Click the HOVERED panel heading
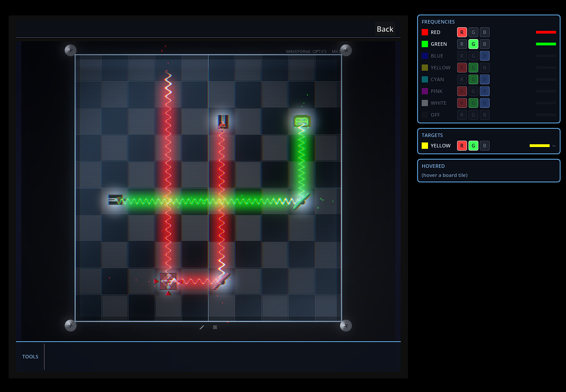Screen dimensions: 566x392 [x=433, y=166]
